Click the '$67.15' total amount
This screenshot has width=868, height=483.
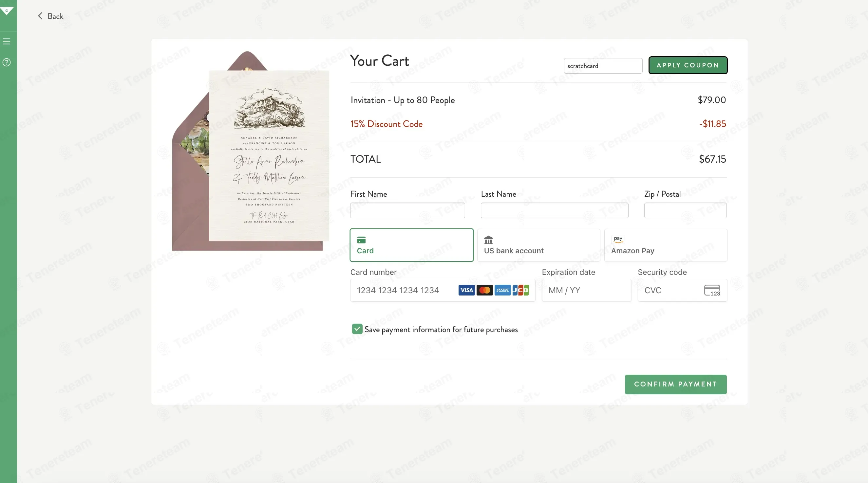click(x=712, y=159)
